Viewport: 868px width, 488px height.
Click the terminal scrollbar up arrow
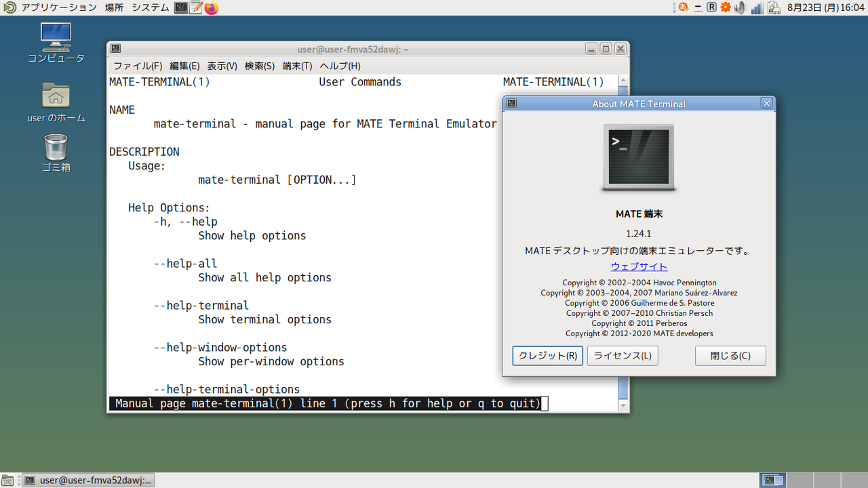[623, 80]
